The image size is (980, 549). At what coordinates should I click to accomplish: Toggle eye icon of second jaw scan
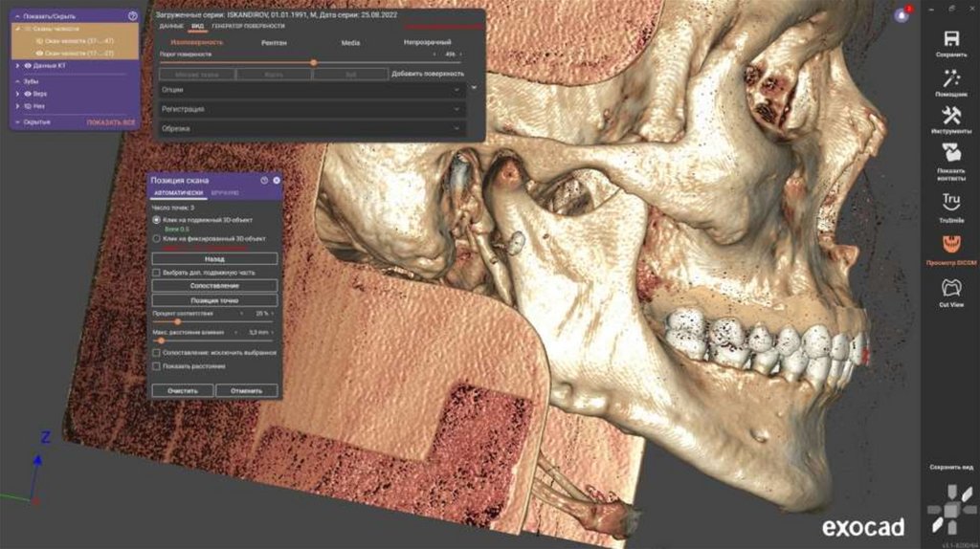pos(38,54)
